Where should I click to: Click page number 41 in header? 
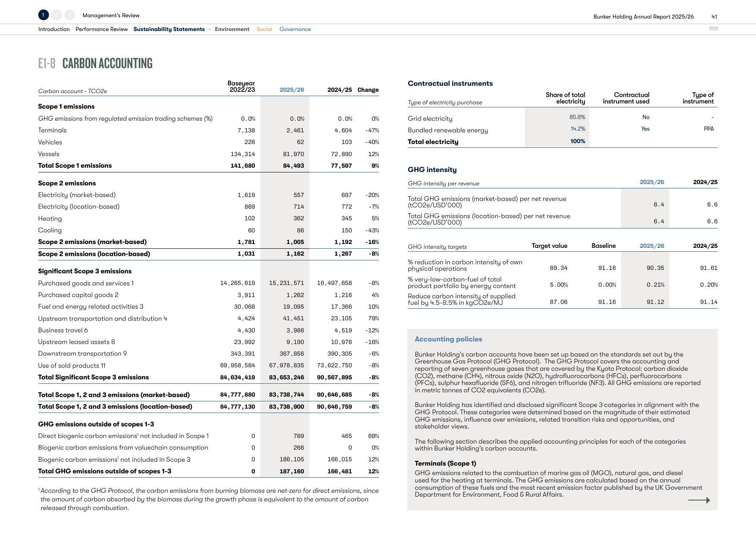click(x=714, y=17)
